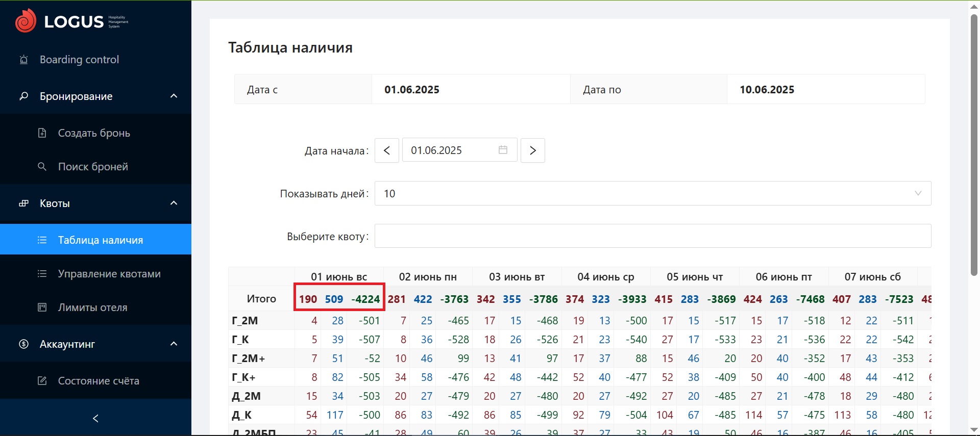The image size is (980, 436).
Task: Open Boarding control from the sidebar
Action: pos(79,60)
